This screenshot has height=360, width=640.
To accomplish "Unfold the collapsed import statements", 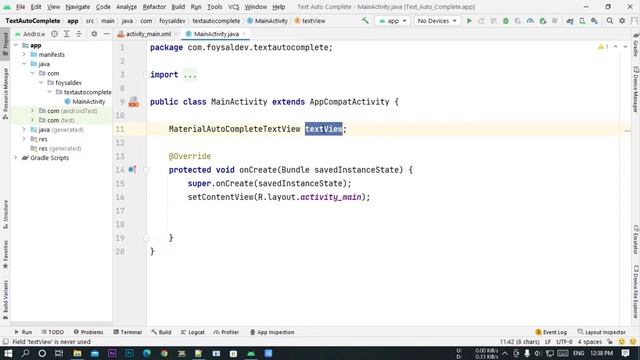I will coord(190,75).
